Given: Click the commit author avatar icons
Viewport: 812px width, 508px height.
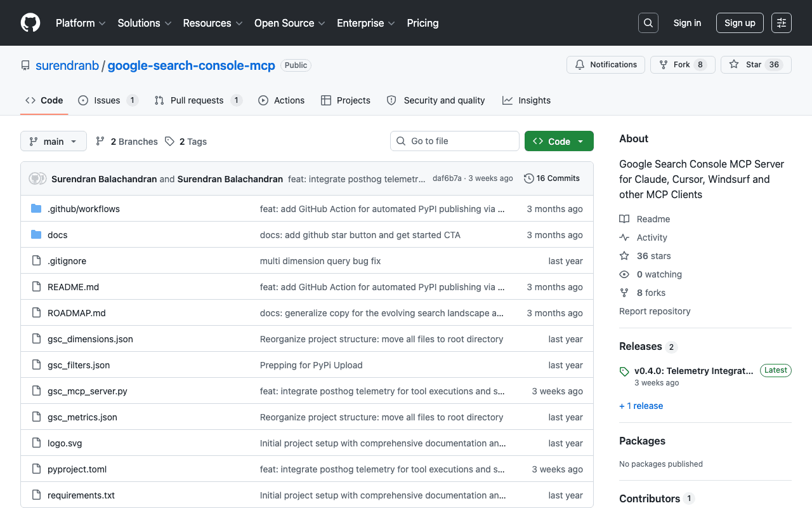Looking at the screenshot, I should click(x=38, y=179).
